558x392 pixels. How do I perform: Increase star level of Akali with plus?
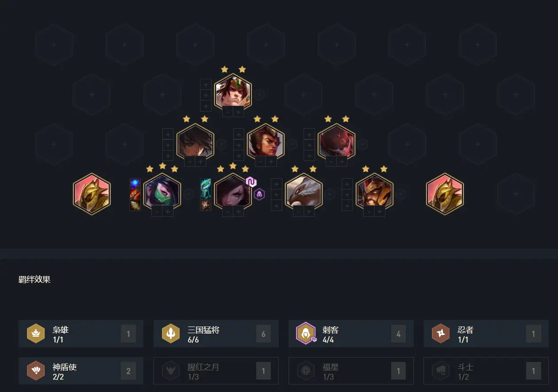[x=168, y=212]
